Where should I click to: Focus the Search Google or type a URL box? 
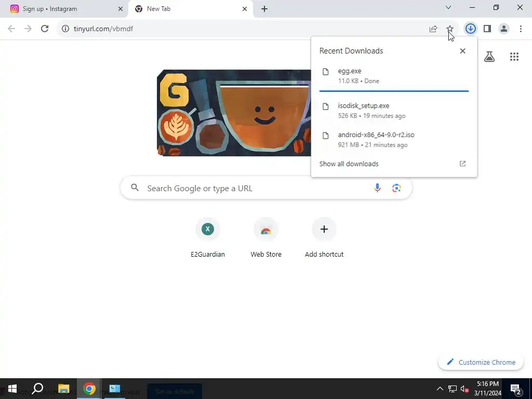pos(267,188)
